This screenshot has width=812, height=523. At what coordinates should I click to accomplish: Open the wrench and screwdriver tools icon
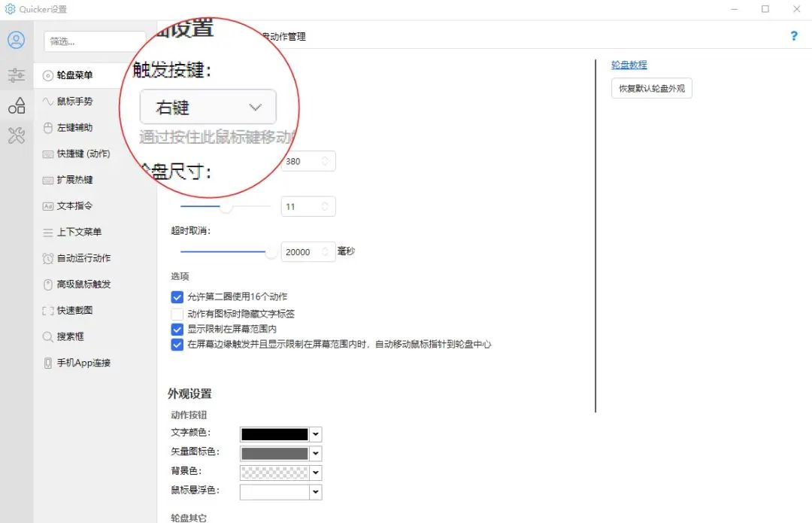tap(16, 135)
